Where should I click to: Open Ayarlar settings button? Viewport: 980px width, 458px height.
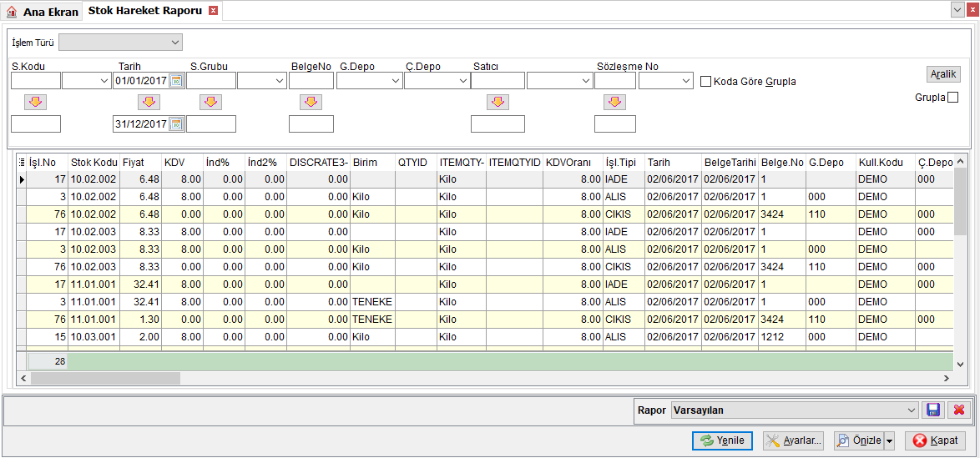click(793, 440)
